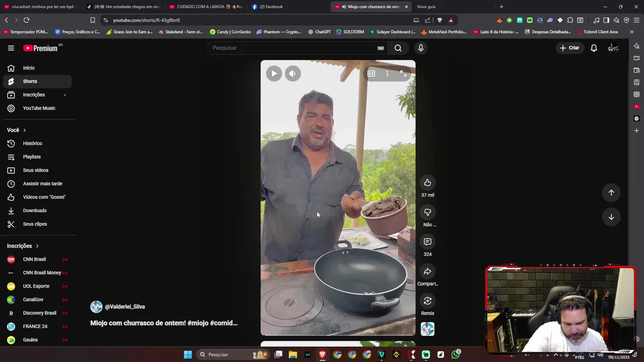Open the Gaules channel

[37, 340]
